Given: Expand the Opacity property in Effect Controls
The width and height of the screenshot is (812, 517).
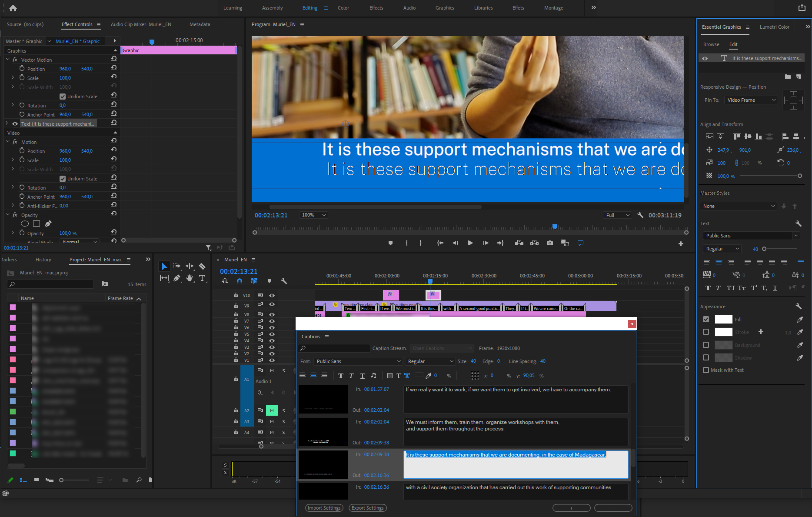Looking at the screenshot, I should (x=12, y=233).
